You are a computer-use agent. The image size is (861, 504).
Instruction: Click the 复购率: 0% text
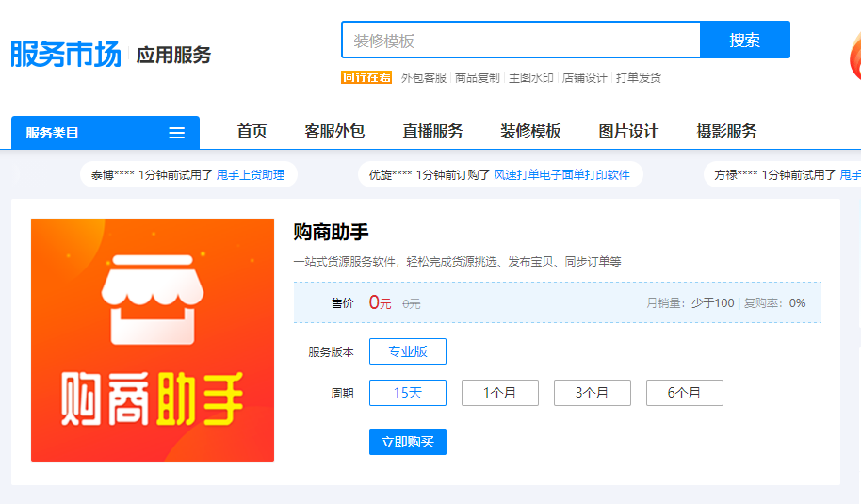tap(774, 303)
